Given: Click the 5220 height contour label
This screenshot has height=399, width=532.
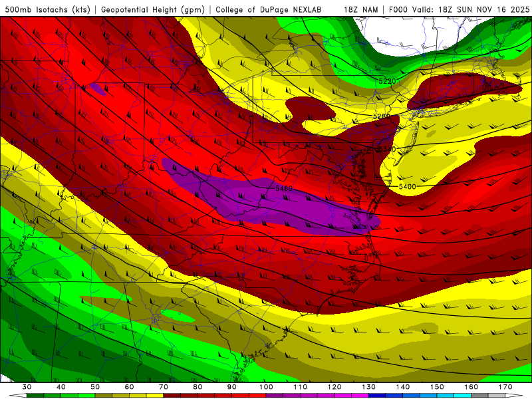Looking at the screenshot, I should pyautogui.click(x=387, y=81).
